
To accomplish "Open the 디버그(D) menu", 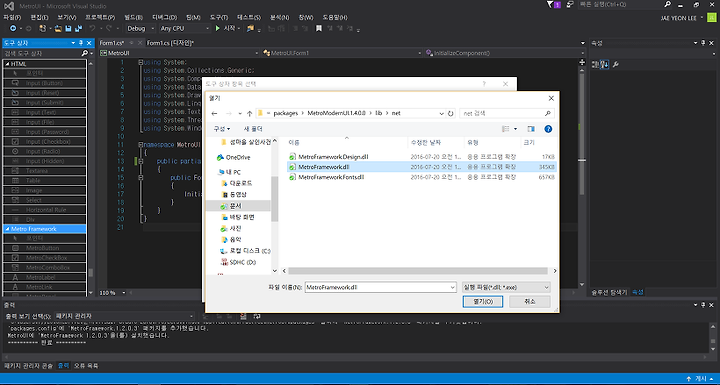I will tap(164, 17).
